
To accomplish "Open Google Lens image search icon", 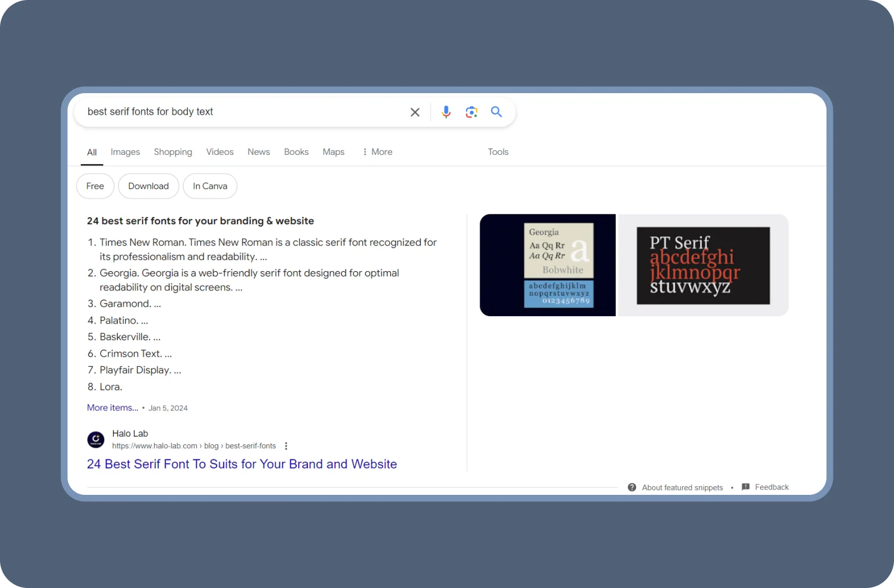I will 471,112.
